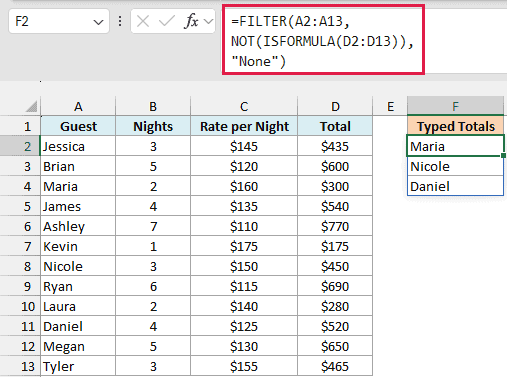The image size is (507, 377).
Task: Select column C header
Action: (x=244, y=106)
